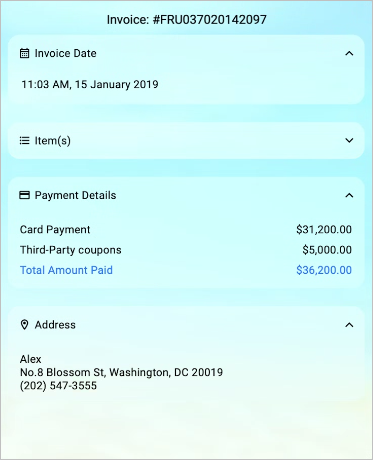Click the date 11:03 AM, 15 January 2019

tap(90, 84)
